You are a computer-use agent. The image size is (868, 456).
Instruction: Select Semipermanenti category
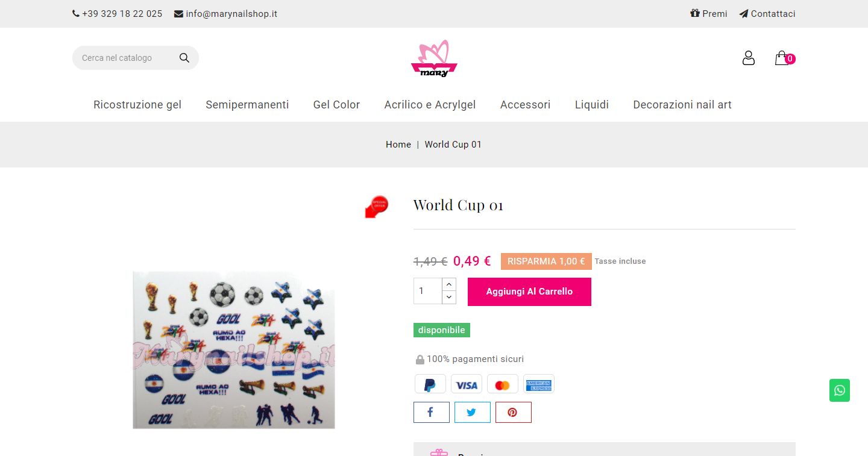click(x=247, y=105)
